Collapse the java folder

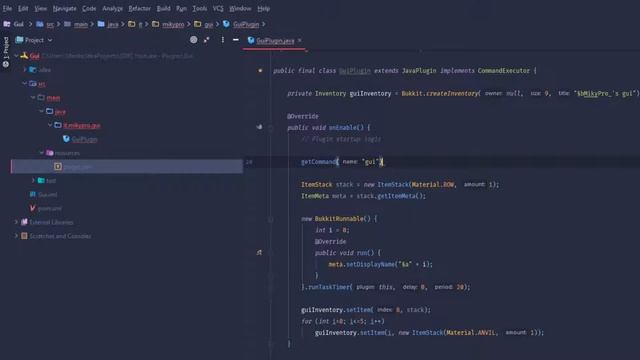click(42, 111)
